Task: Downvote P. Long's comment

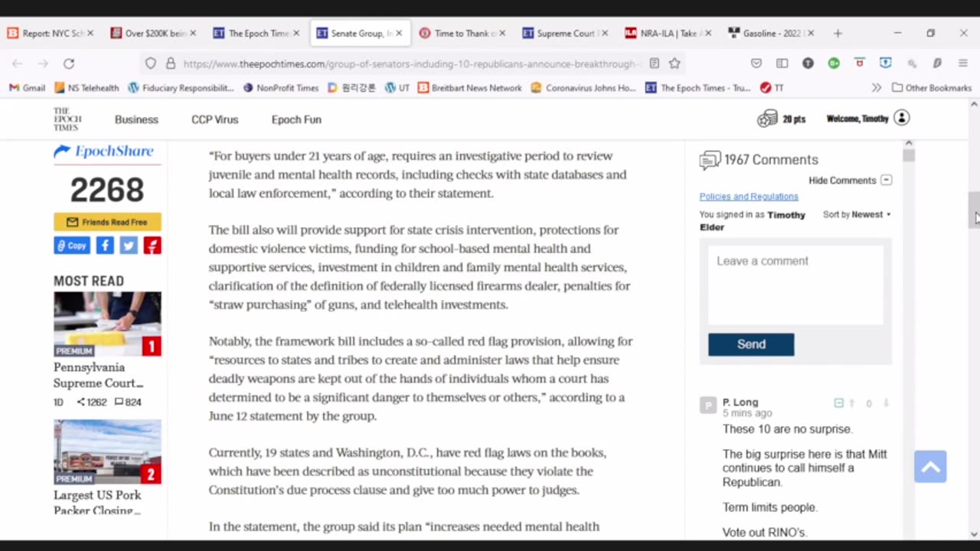Action: [886, 403]
